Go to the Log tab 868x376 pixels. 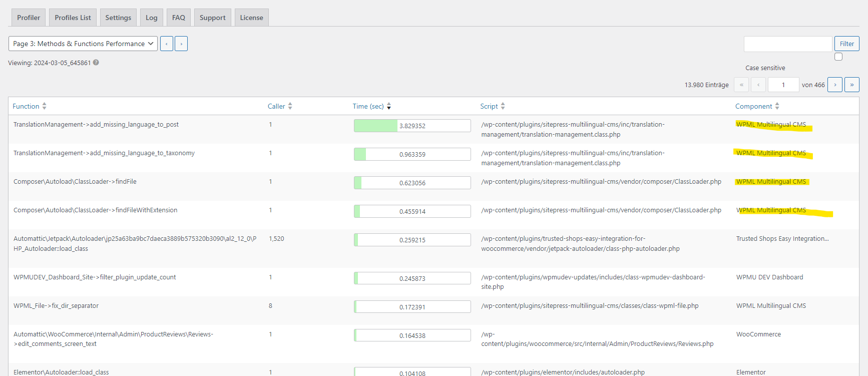pos(152,18)
